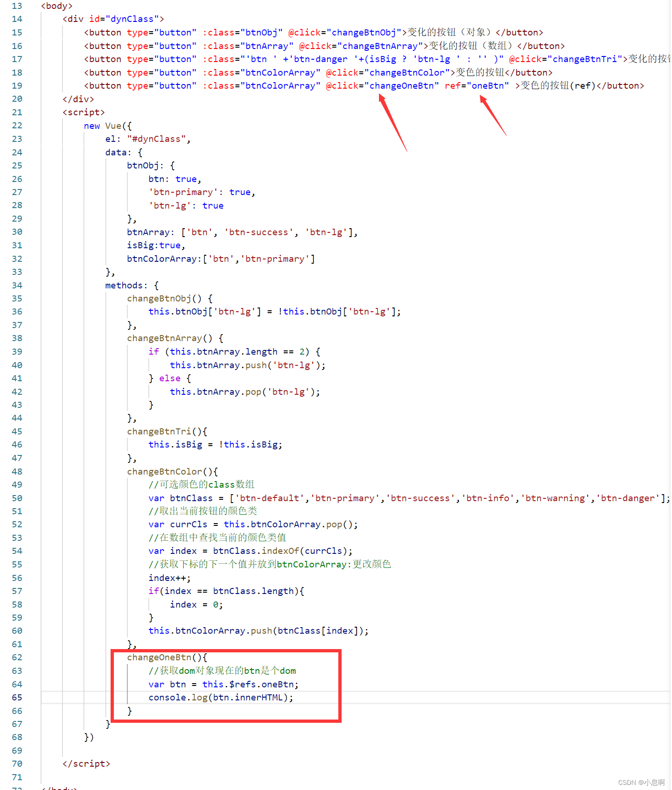This screenshot has height=790, width=672.
Task: Click the "data: {" line
Action: pyautogui.click(x=124, y=153)
